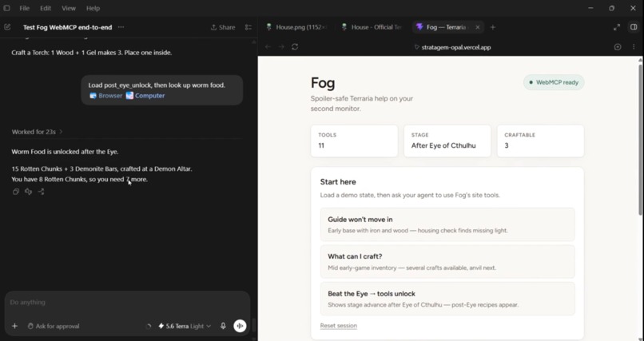Expand the browser panel to fullscreen
The image size is (644, 341).
pos(617,27)
